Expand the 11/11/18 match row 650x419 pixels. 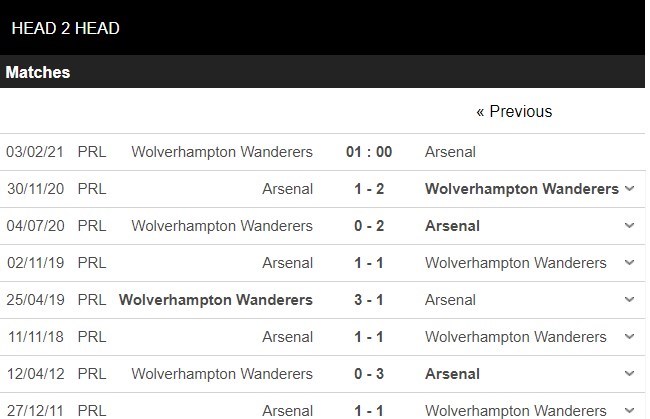click(629, 337)
